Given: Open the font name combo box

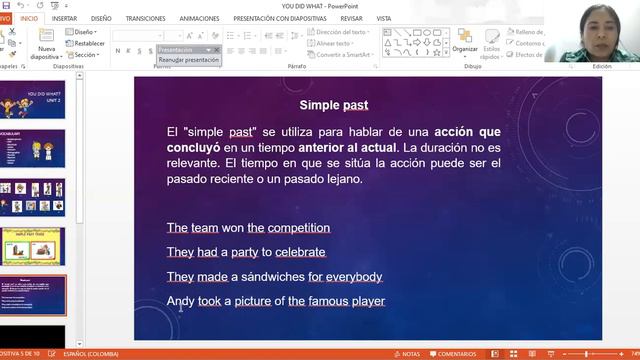Looking at the screenshot, I should click(x=138, y=36).
